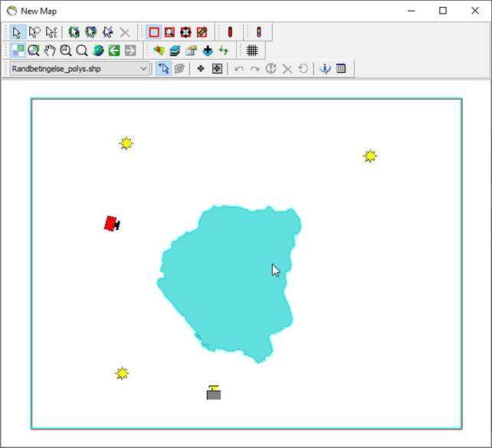Viewport: 492px width, 448px height.
Task: Click the yellow sun symbol at upper left
Action: [x=126, y=143]
